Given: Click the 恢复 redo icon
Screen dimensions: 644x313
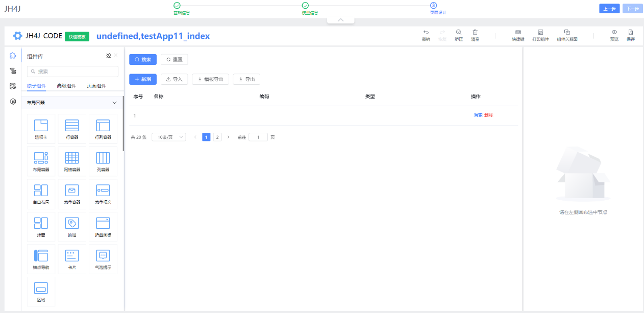Looking at the screenshot, I should [442, 32].
